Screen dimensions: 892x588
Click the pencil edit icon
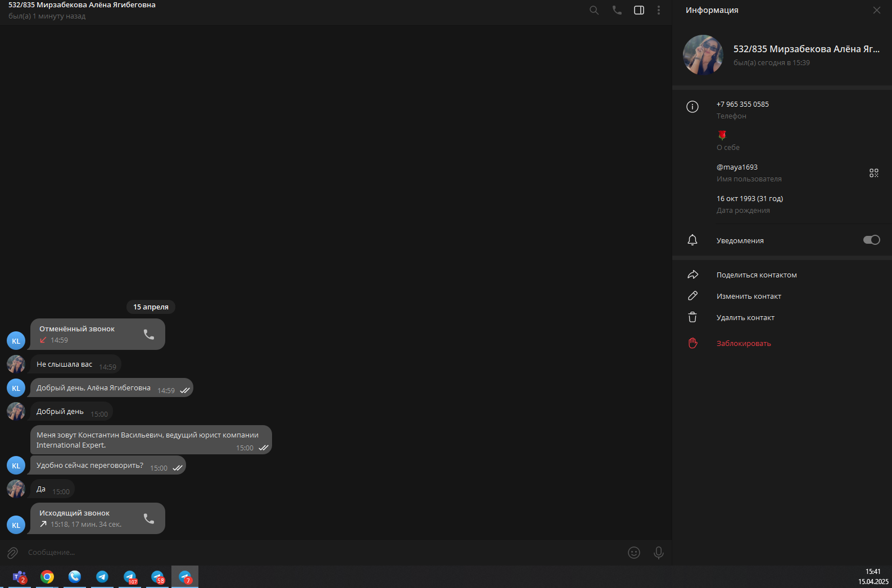coord(692,296)
